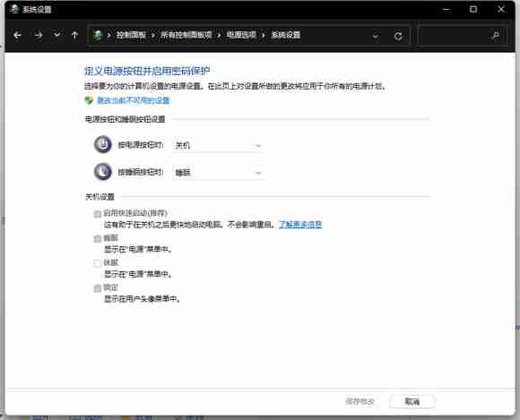Expand chevron after 所有控制面板项 breadcrumb
The height and width of the screenshot is (420, 520).
(x=220, y=35)
